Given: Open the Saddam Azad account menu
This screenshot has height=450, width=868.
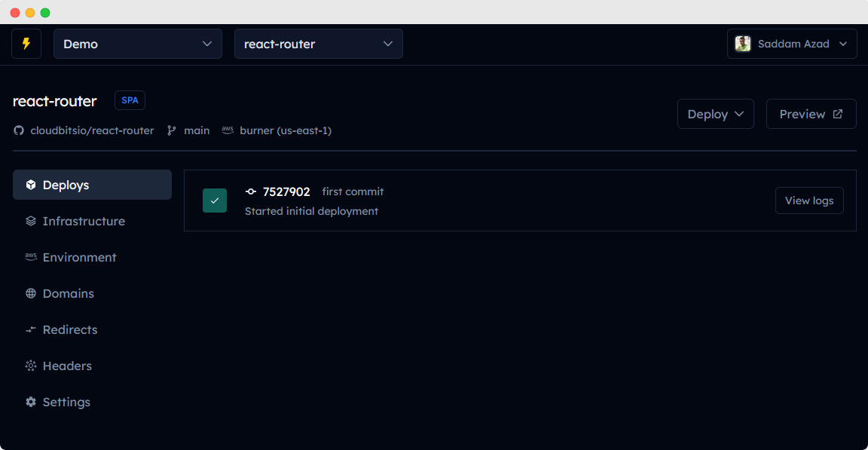Looking at the screenshot, I should 792,44.
